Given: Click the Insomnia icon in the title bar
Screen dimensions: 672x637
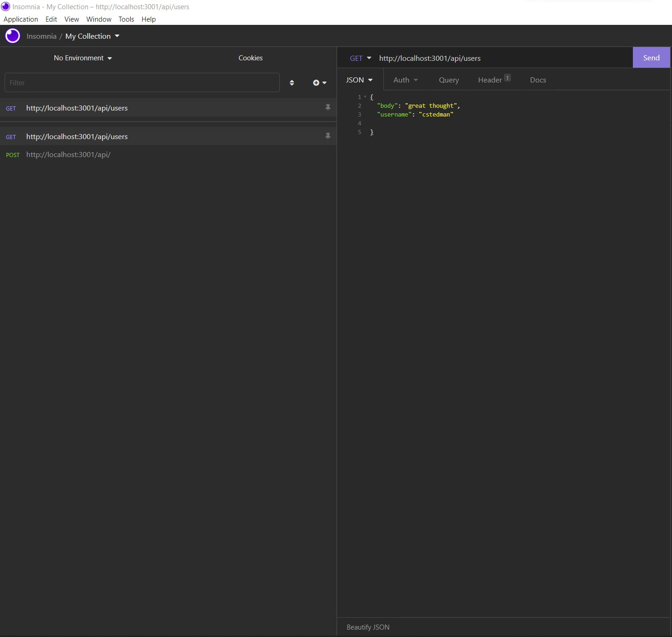Looking at the screenshot, I should (x=5, y=6).
